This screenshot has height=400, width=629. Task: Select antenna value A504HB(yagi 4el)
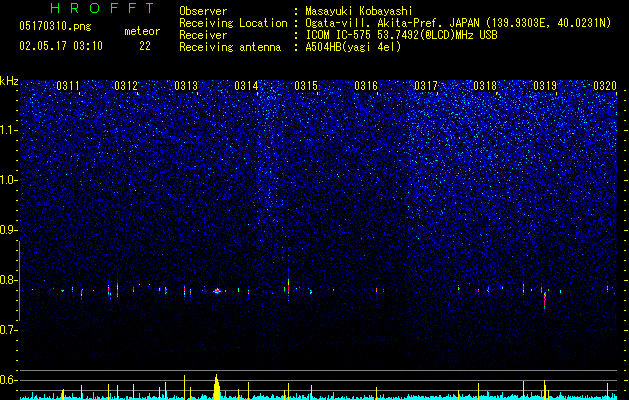(x=353, y=47)
